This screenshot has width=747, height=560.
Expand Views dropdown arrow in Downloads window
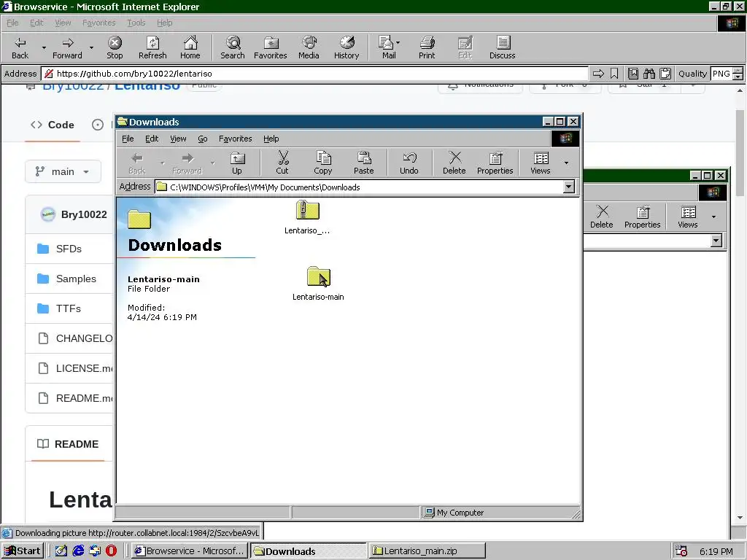pos(566,163)
